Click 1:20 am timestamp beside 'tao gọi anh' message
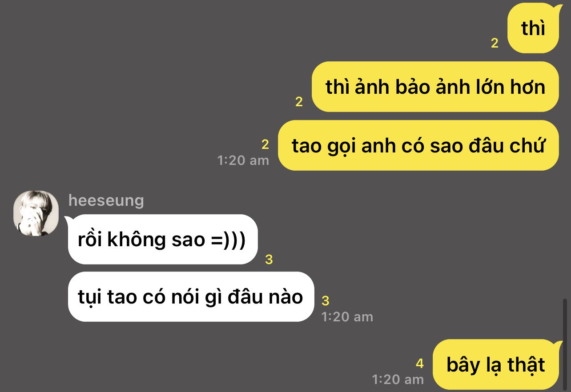This screenshot has height=392, width=571. point(243,160)
